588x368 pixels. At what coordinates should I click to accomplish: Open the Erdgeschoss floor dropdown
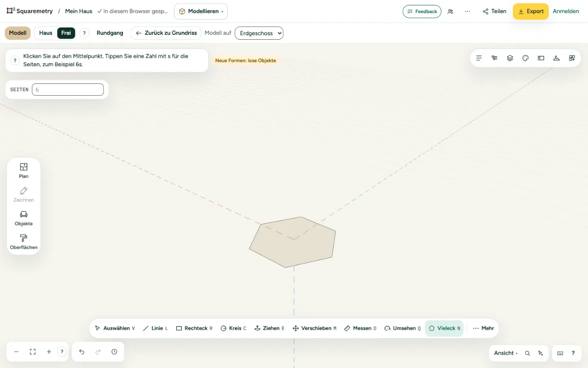(259, 33)
